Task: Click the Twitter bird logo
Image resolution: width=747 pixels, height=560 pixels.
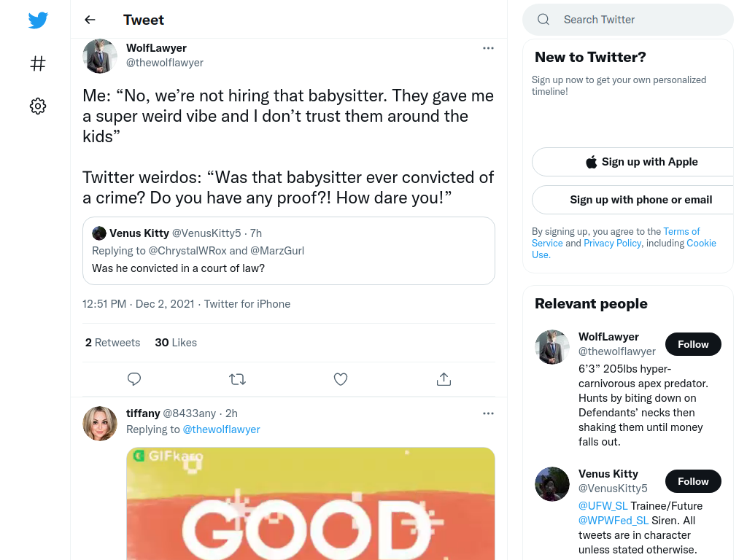Action: click(38, 20)
